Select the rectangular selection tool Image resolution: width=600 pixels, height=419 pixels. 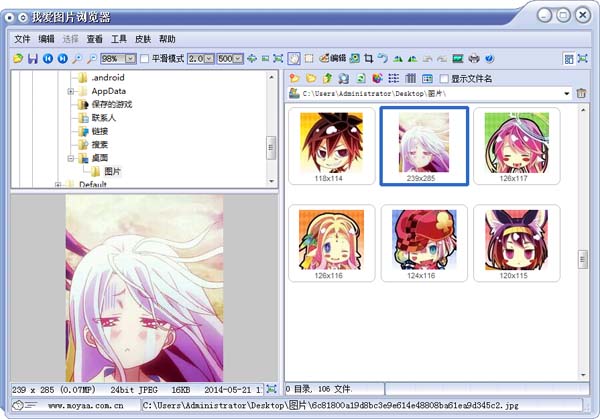pos(309,59)
